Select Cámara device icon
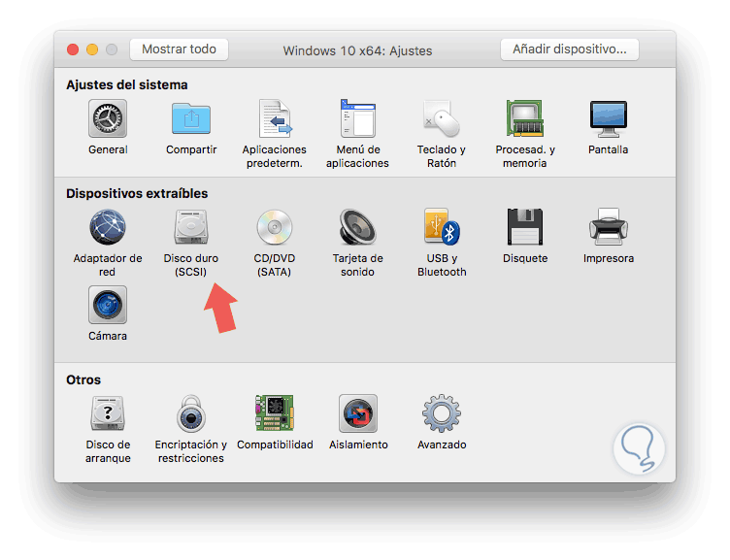This screenshot has height=560, width=730. (108, 305)
